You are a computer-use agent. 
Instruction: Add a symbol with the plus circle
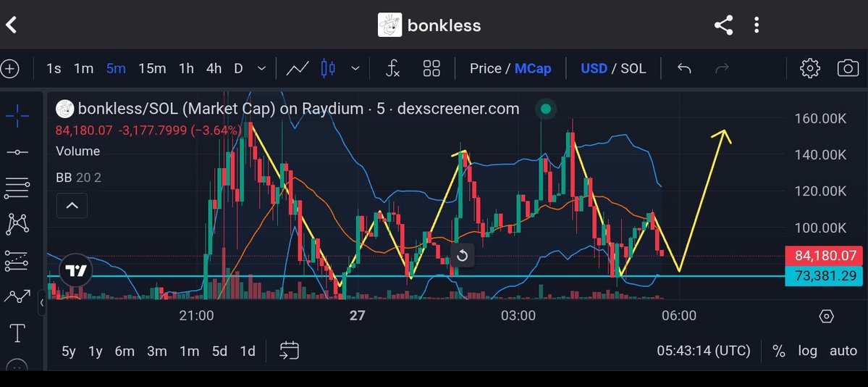click(x=9, y=69)
